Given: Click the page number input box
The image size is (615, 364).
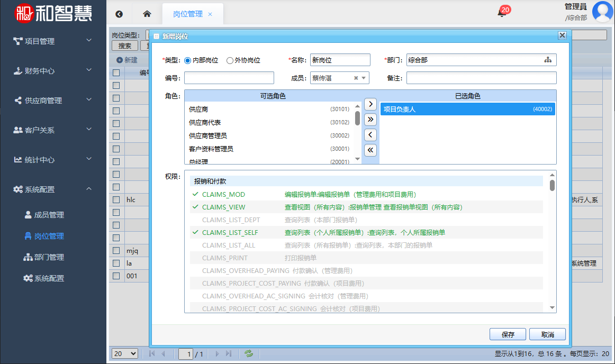Looking at the screenshot, I should click(186, 354).
